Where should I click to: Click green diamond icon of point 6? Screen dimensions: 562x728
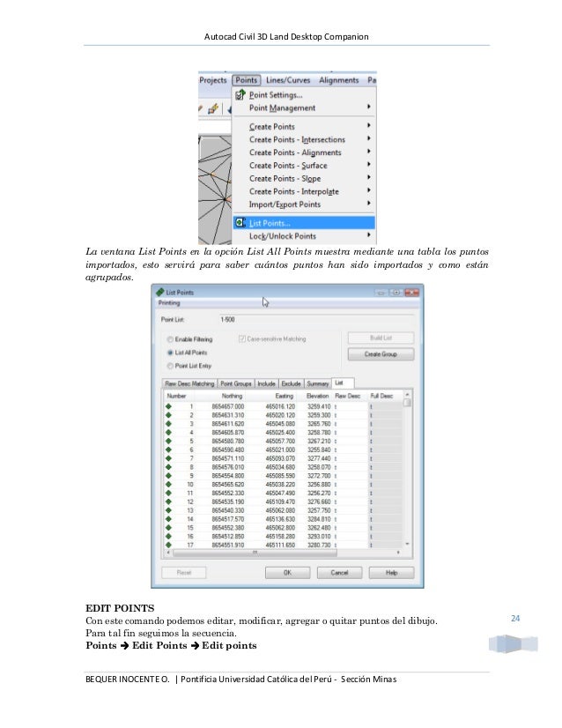(x=168, y=449)
